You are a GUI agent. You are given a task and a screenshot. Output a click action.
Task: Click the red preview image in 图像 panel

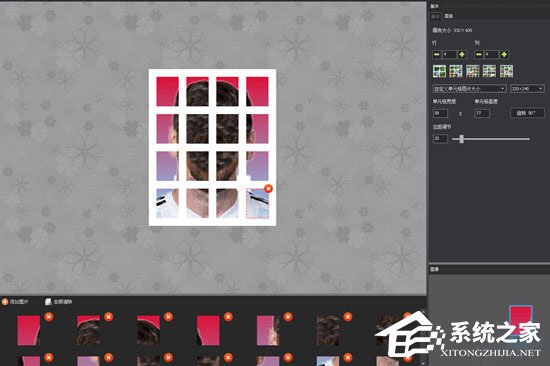521,321
